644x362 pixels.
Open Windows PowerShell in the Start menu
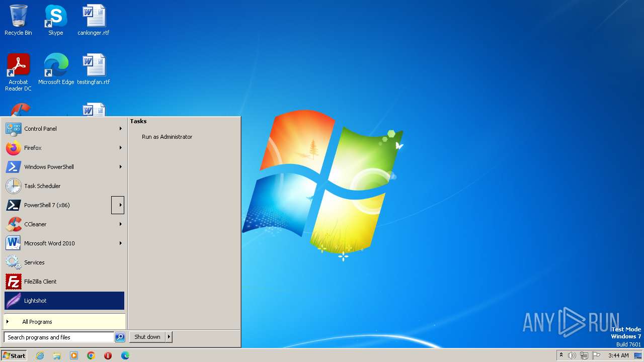(64, 167)
